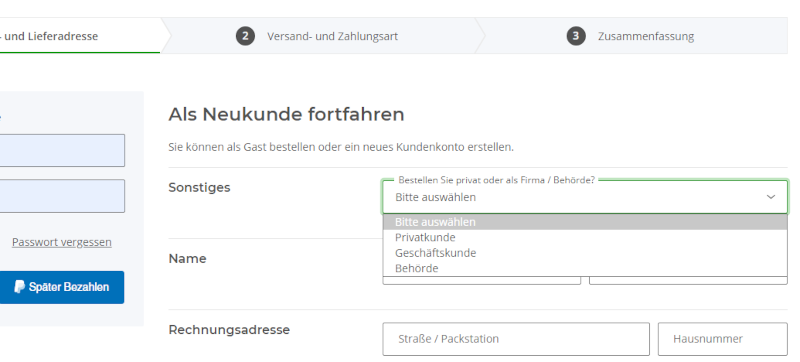Click the second login input field
The image size is (800, 362).
coord(62,196)
